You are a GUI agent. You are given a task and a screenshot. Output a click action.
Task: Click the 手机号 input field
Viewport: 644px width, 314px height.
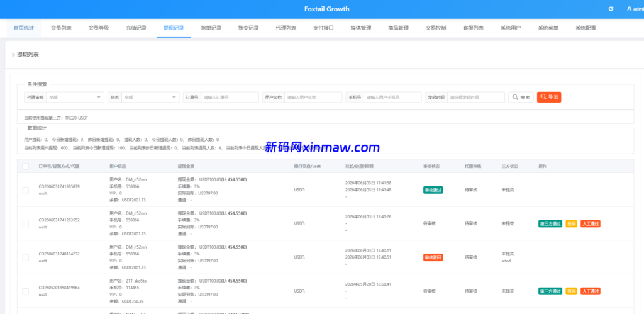coord(392,98)
